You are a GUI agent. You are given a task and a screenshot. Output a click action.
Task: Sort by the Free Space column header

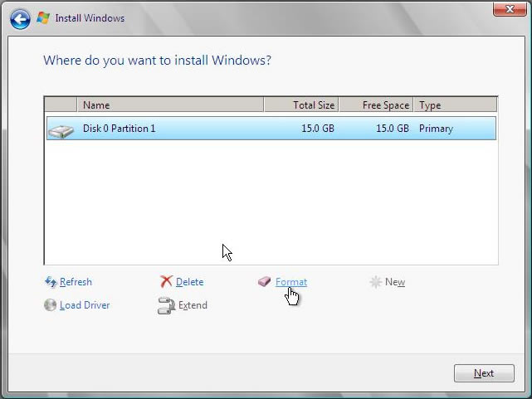(375, 105)
